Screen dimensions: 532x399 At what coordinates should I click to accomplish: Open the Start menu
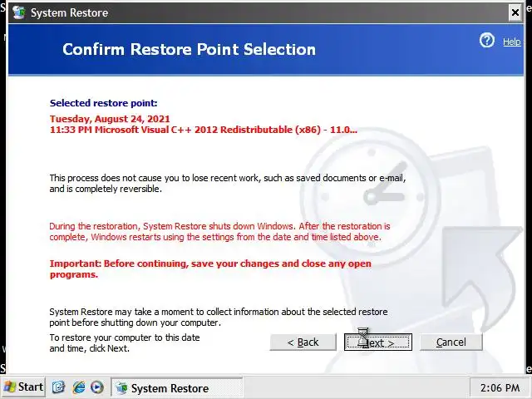coord(23,387)
